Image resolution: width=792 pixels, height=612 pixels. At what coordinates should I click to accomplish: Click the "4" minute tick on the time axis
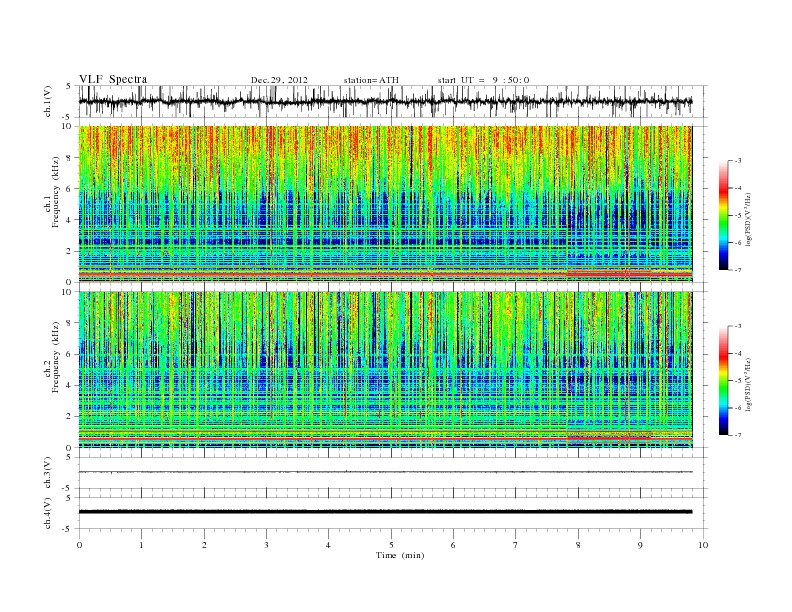tap(328, 545)
